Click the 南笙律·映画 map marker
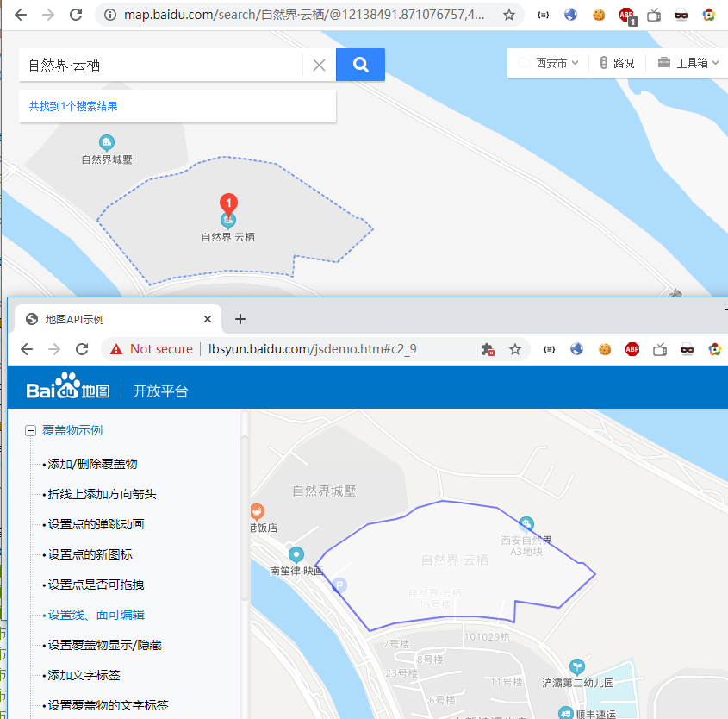728x719 pixels. click(296, 555)
